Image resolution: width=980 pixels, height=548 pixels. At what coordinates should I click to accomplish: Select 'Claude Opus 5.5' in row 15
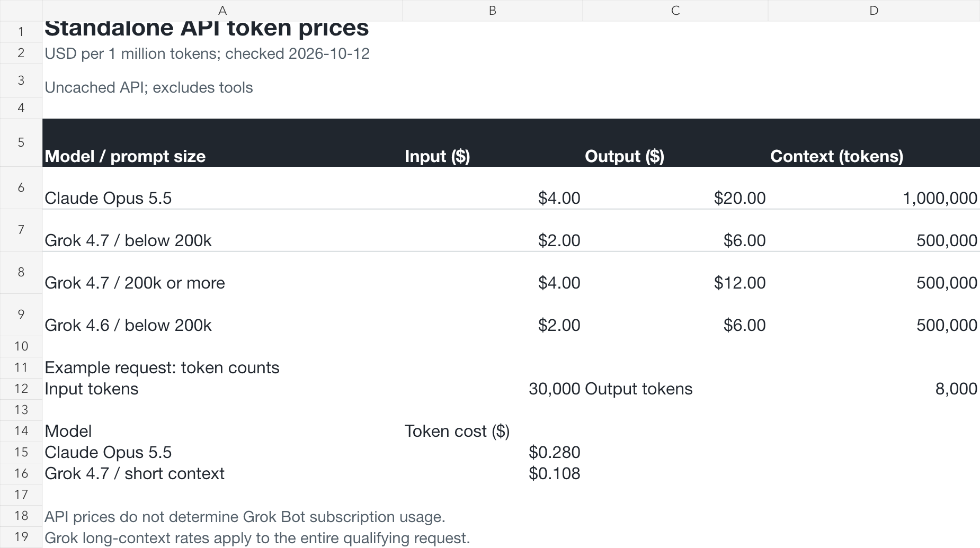click(222, 453)
